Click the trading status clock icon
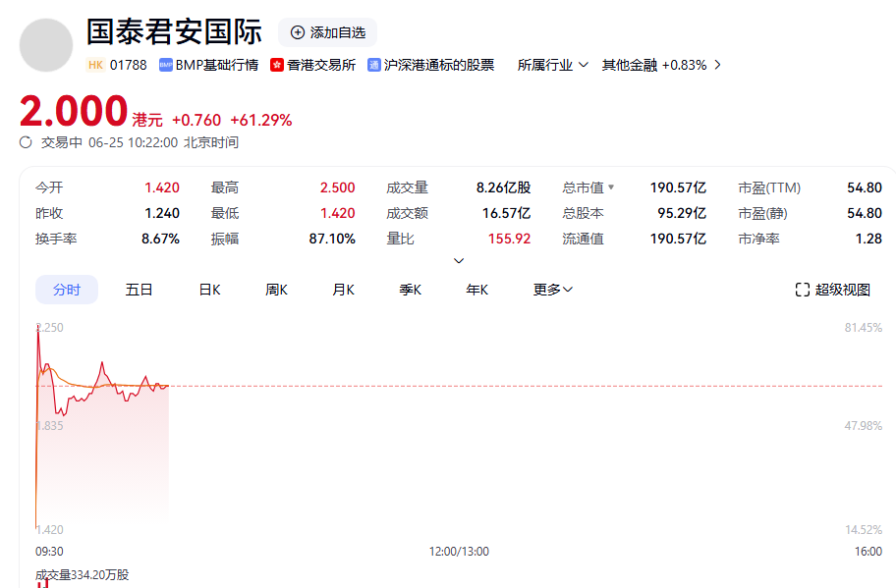896x588 pixels. [x=27, y=142]
